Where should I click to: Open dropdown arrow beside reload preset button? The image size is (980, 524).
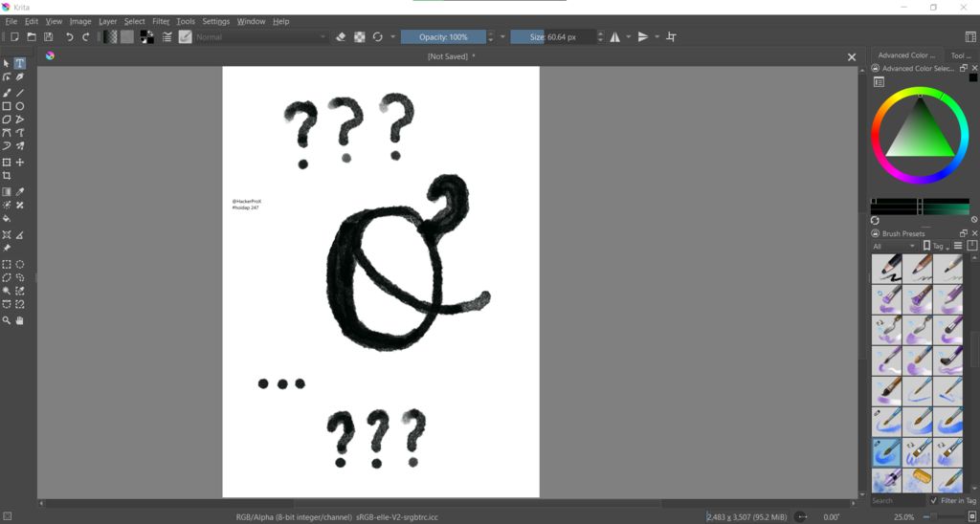pos(392,37)
